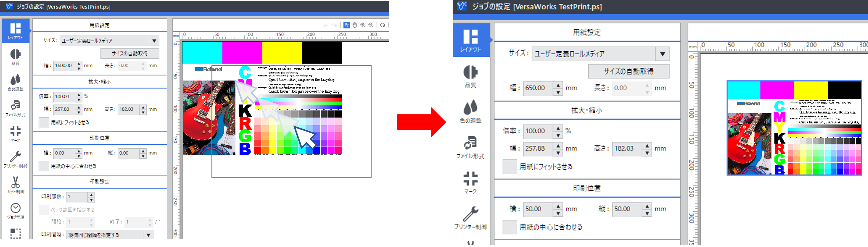Click the yellow bar in left preview image

click(x=282, y=53)
